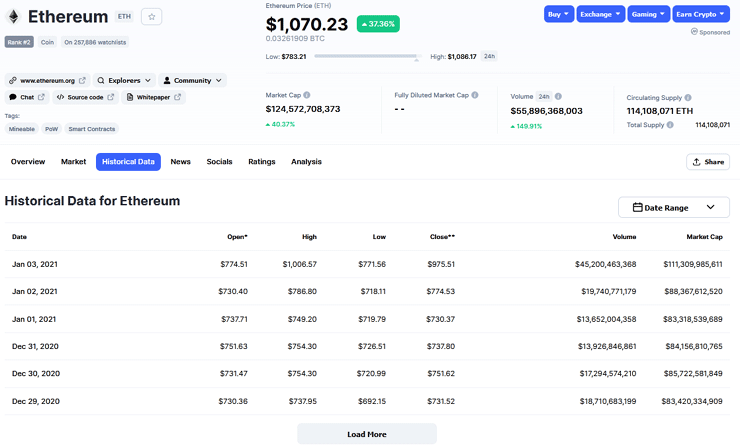The width and height of the screenshot is (740, 445).
Task: Add Ethereum to watchlist with star icon
Action: pyautogui.click(x=151, y=17)
